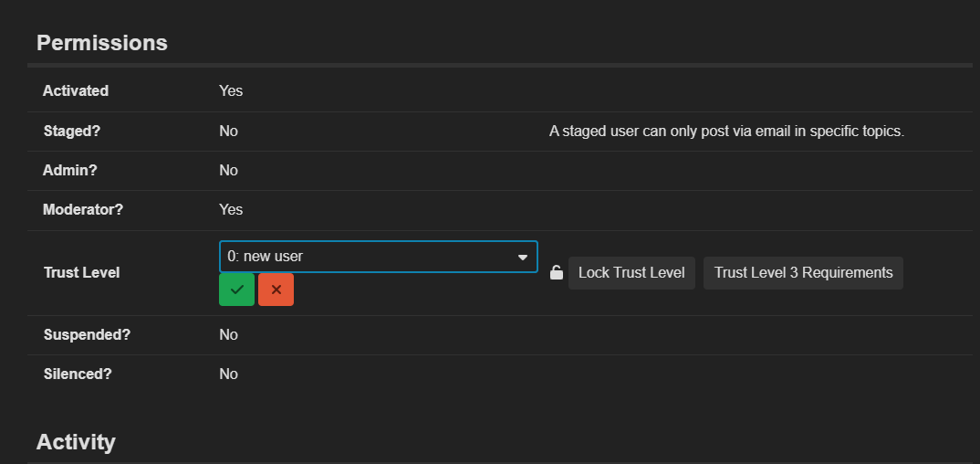Click the Trust Level row label
This screenshot has width=980, height=464.
click(x=81, y=272)
